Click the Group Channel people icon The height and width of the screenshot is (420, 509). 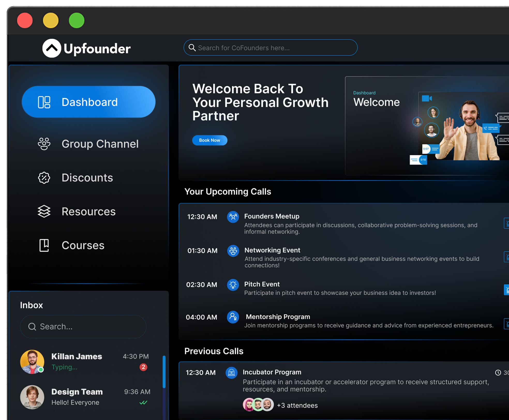pyautogui.click(x=44, y=144)
